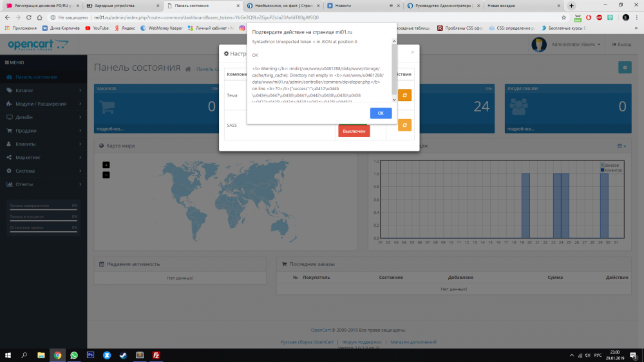
Task: Open Русская сборка OpenCart footer link
Action: [x=307, y=342]
